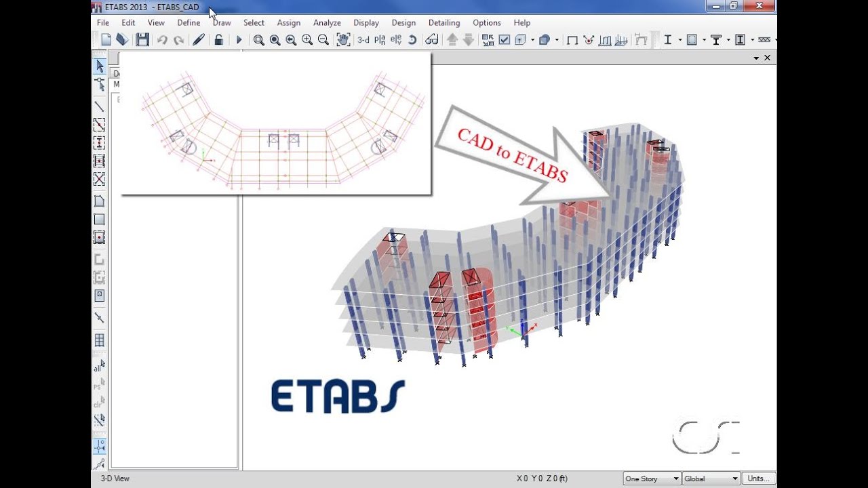
Task: Click Move Down in List arrow
Action: pyautogui.click(x=469, y=40)
